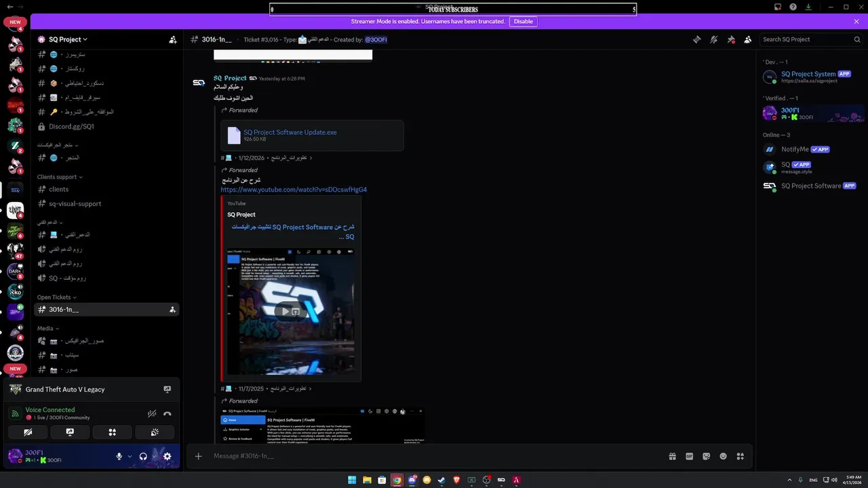The width and height of the screenshot is (868, 488).
Task: Click the Grand Theft Auto V Legacy stream screen icon
Action: pyautogui.click(x=167, y=390)
